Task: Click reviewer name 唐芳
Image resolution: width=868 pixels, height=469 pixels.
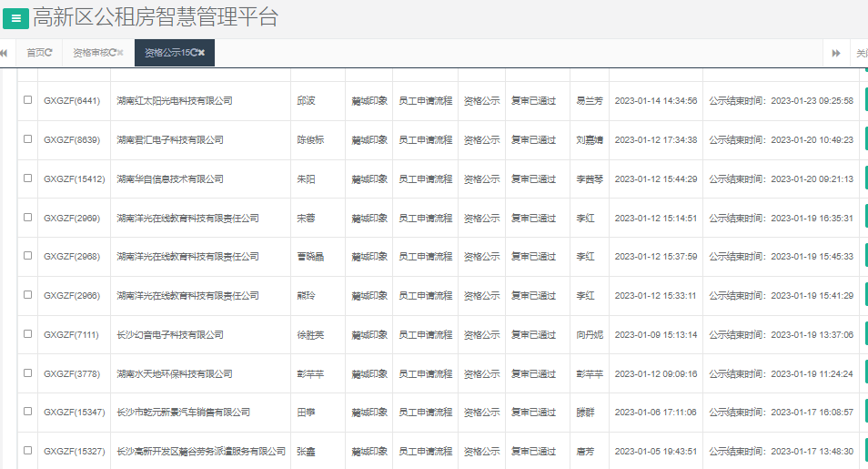Action: coord(585,452)
